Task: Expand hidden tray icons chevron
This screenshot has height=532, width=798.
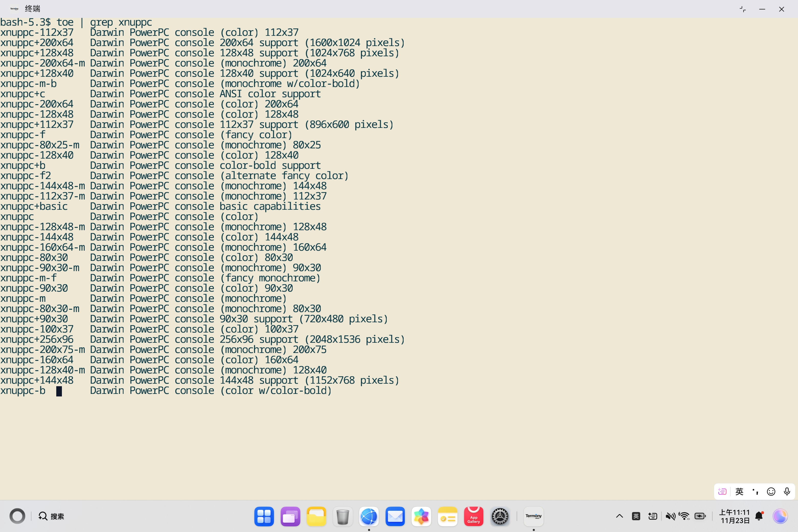Action: pyautogui.click(x=619, y=516)
